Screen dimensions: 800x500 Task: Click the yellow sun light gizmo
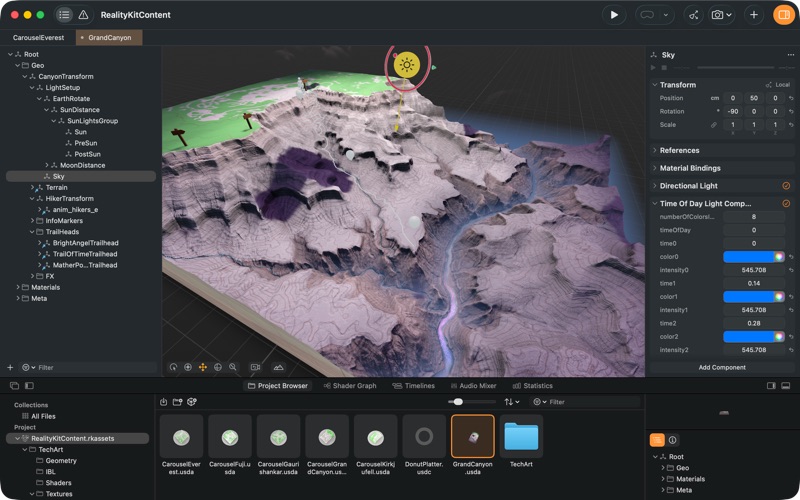click(407, 65)
